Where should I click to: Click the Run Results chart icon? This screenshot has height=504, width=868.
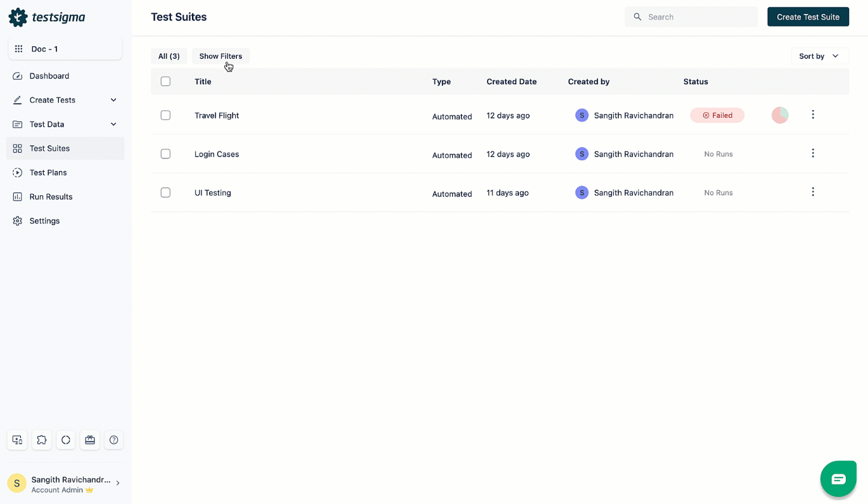coord(17,196)
